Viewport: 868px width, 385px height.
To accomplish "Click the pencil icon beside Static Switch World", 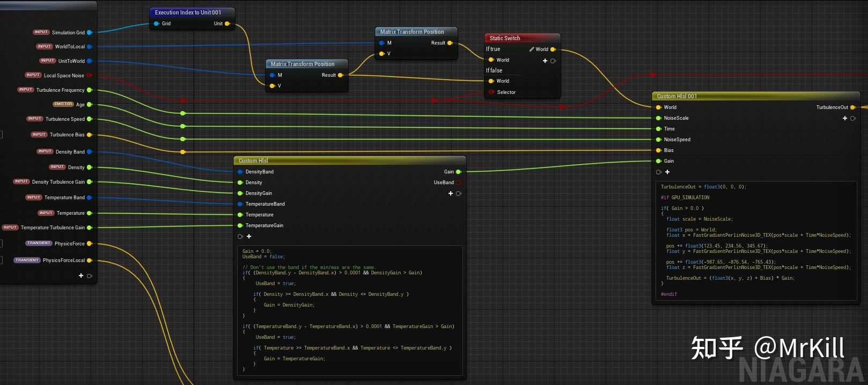I will coord(532,49).
